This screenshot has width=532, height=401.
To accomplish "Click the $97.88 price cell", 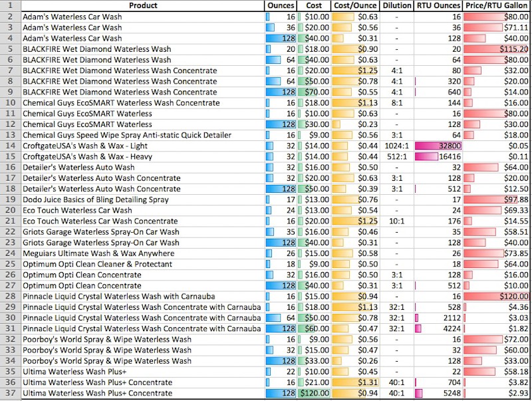I will tap(496, 200).
